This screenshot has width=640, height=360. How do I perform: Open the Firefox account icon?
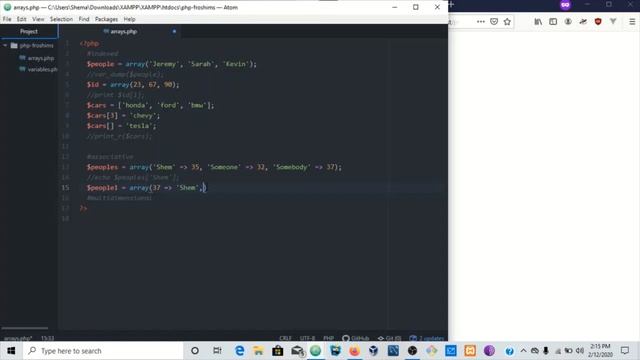click(x=568, y=22)
